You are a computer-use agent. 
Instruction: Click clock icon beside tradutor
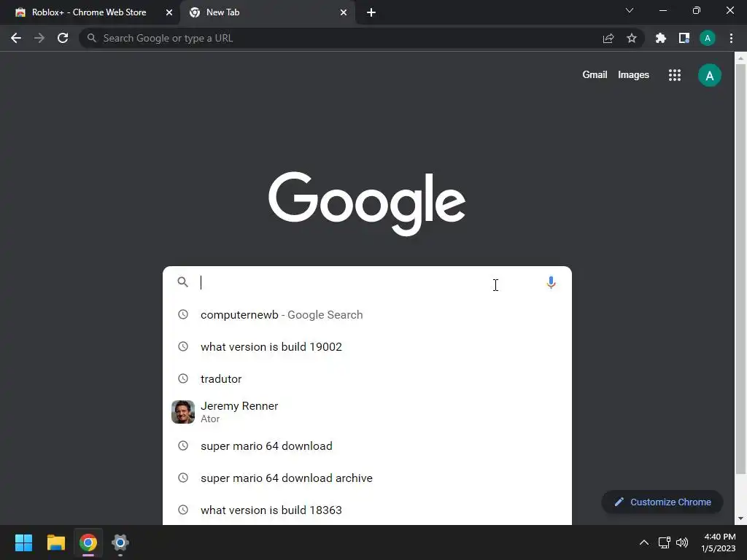coord(183,378)
